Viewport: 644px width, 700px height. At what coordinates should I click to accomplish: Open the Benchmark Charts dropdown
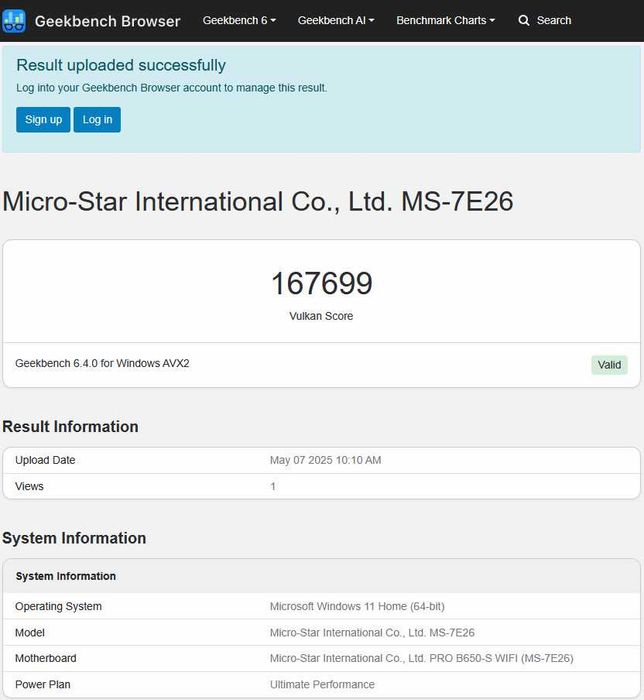point(445,21)
